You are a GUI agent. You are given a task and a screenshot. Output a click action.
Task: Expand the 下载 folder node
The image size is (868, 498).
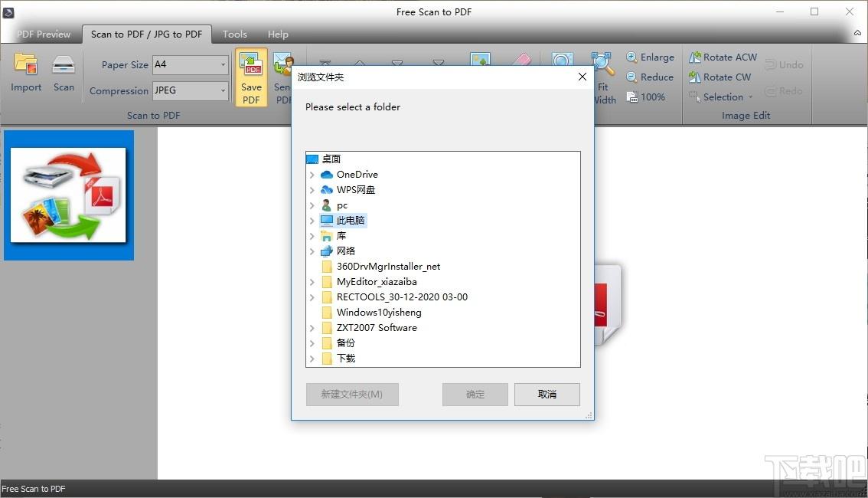312,359
